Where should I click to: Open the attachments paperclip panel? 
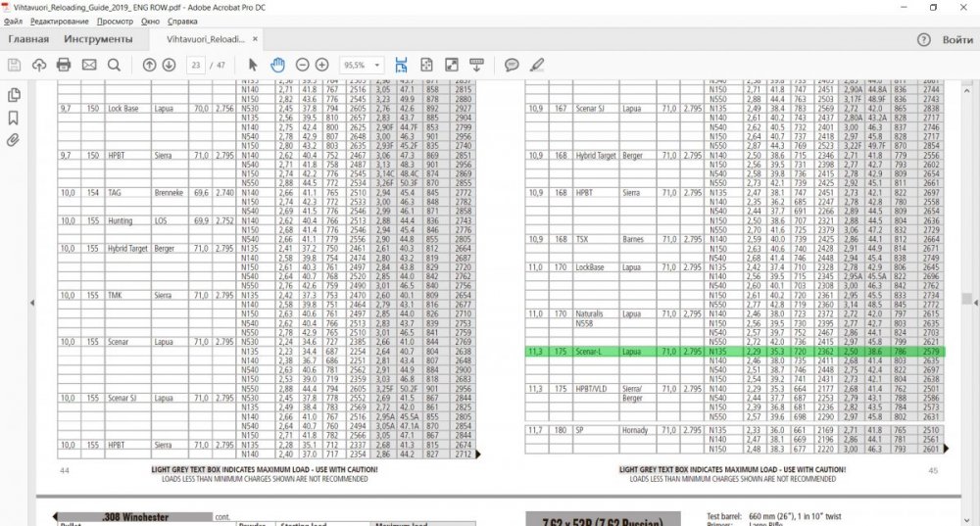click(14, 140)
